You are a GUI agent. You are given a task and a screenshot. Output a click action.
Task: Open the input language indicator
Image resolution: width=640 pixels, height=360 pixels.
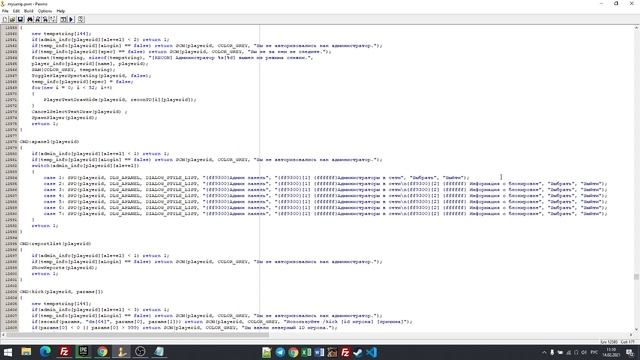(x=594, y=352)
